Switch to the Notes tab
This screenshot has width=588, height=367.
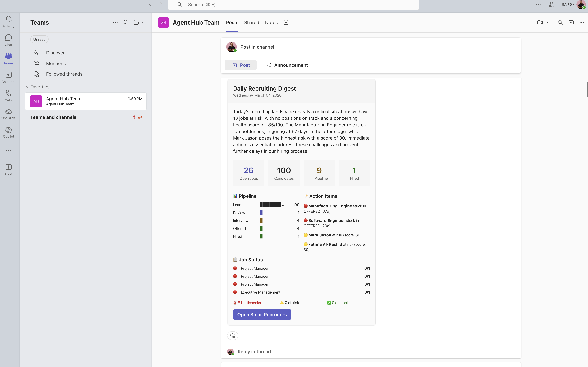pos(271,23)
